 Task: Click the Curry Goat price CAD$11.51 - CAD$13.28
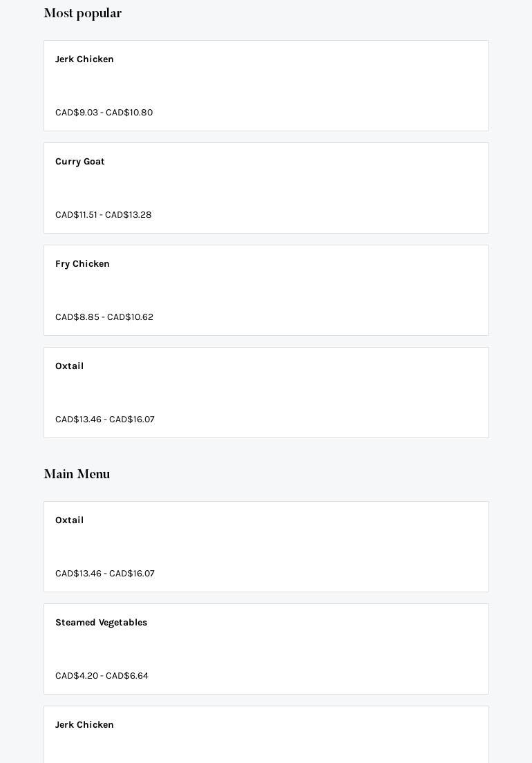[104, 215]
